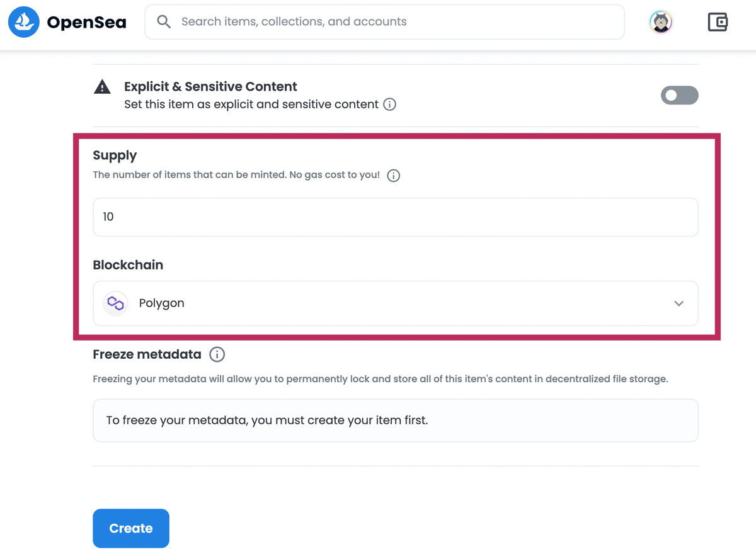Click the OpenSea ship logo icon
Image resolution: width=756 pixels, height=559 pixels.
(23, 22)
